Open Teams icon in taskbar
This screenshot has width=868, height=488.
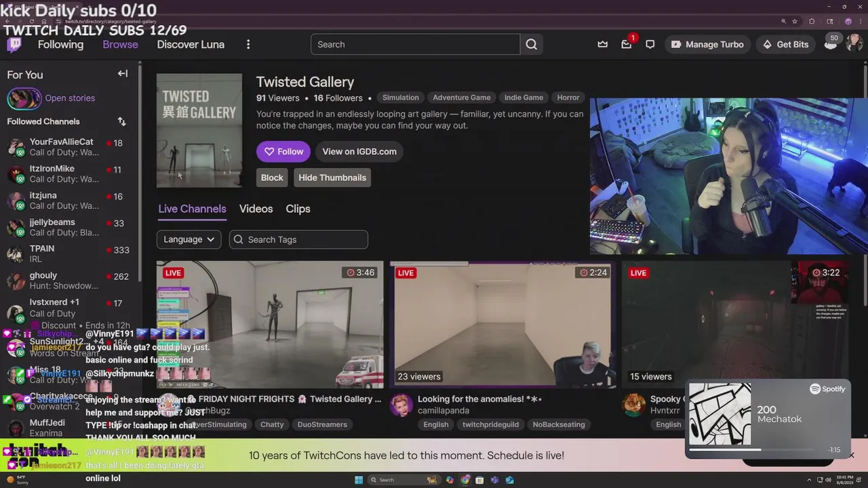[494, 480]
